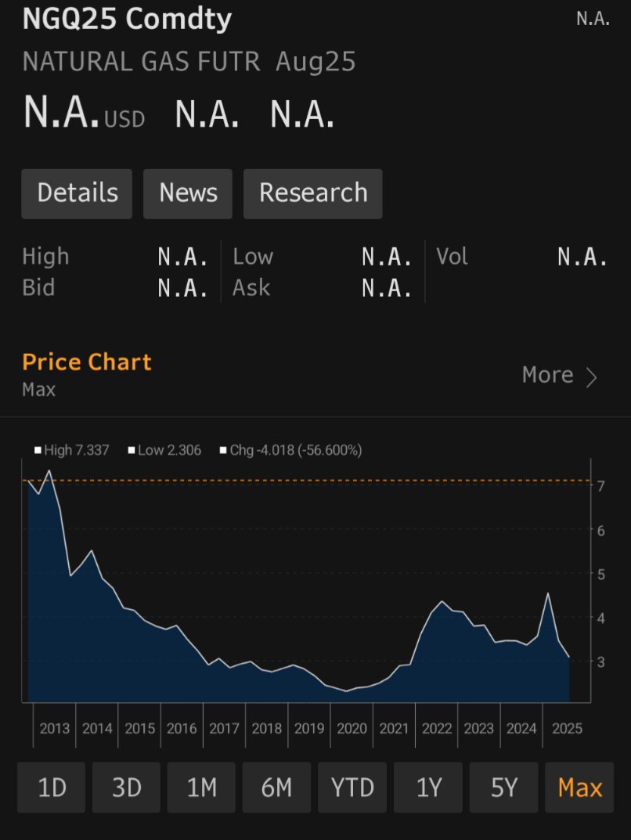This screenshot has height=840, width=631.
Task: Select the 6M chart range
Action: (276, 788)
